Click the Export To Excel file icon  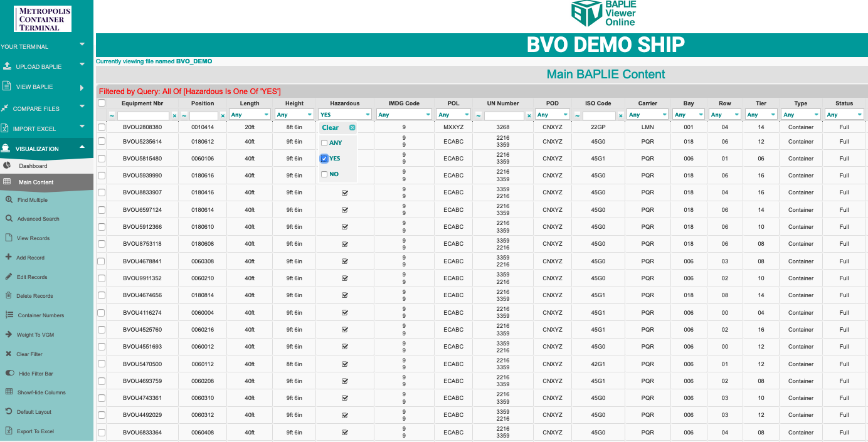point(9,431)
